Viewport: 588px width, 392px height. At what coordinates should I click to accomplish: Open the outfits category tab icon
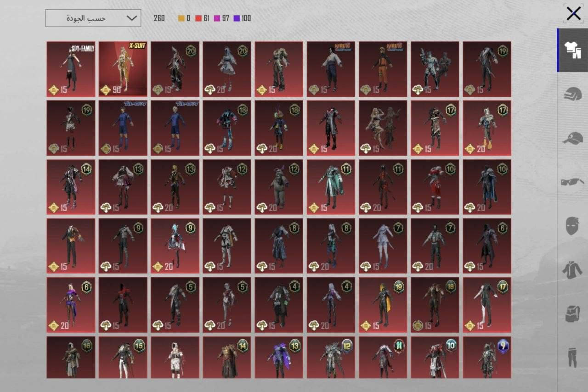tap(573, 50)
